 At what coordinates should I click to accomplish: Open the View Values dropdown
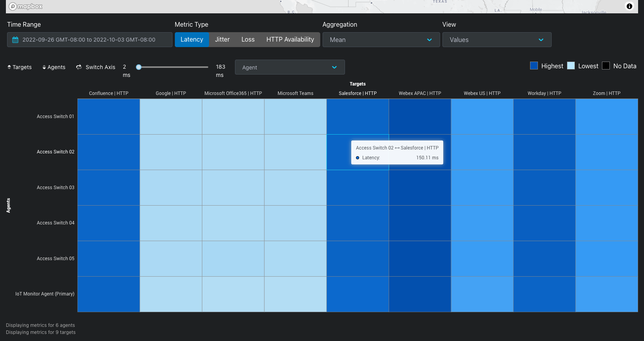(497, 40)
